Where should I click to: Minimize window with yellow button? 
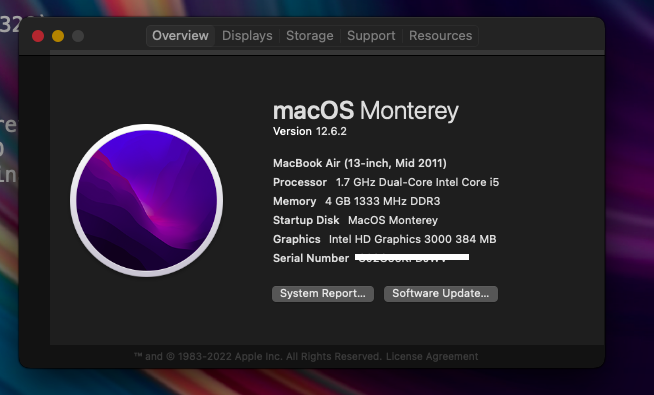[58, 36]
